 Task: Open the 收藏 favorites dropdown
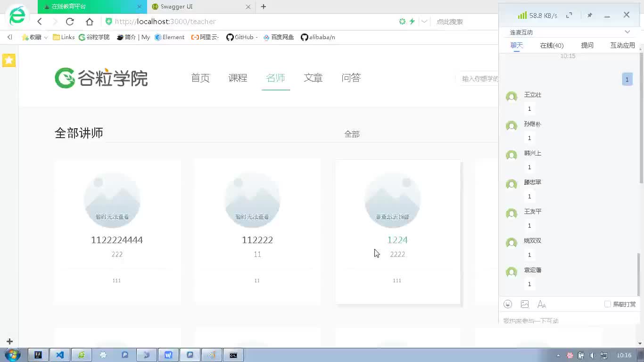point(35,37)
